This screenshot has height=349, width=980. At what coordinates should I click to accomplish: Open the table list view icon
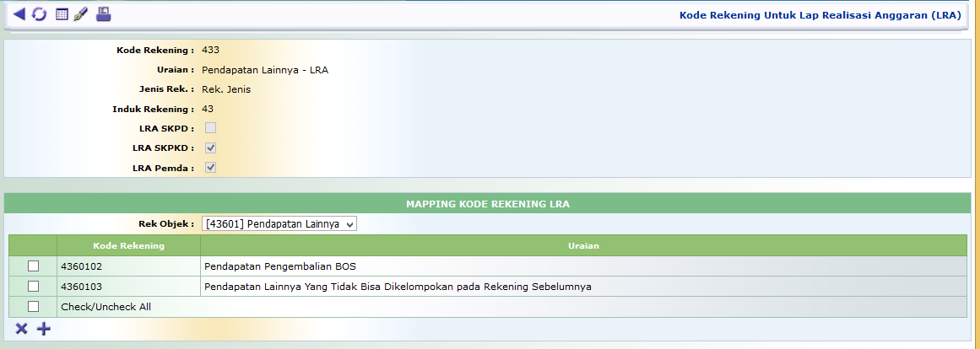tap(62, 14)
